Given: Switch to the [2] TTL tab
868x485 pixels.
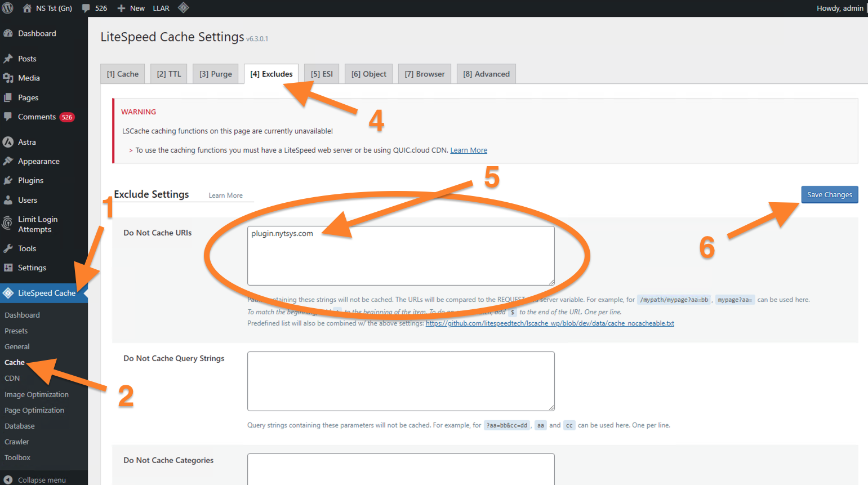Looking at the screenshot, I should pos(169,74).
